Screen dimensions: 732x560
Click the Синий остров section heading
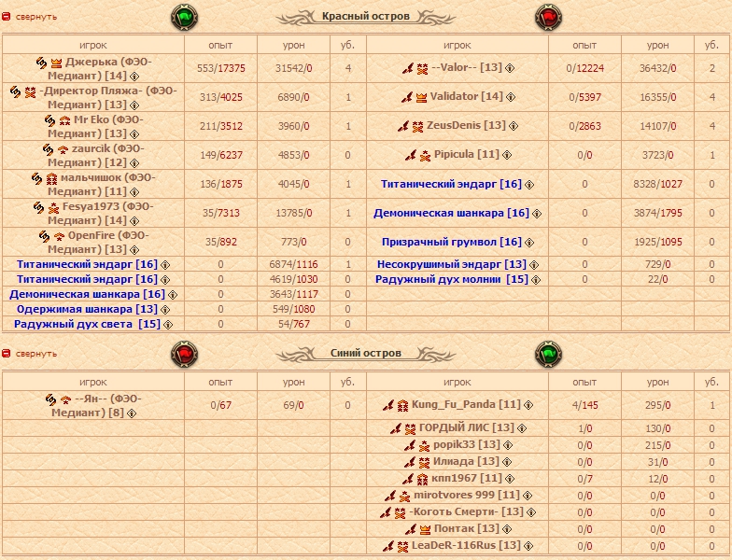coord(365,354)
